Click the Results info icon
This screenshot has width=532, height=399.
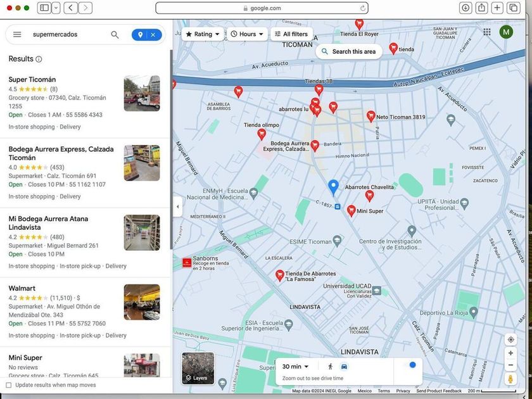(x=39, y=59)
